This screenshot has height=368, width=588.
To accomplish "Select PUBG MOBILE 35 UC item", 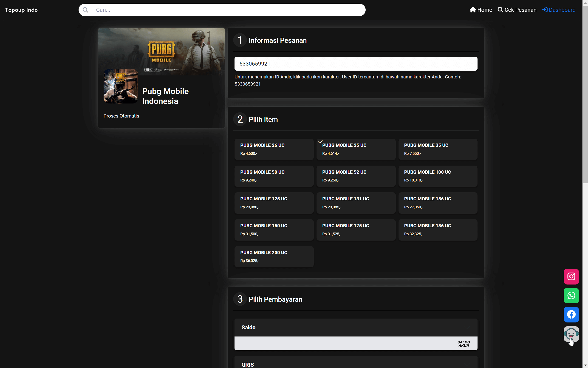I will coord(438,149).
